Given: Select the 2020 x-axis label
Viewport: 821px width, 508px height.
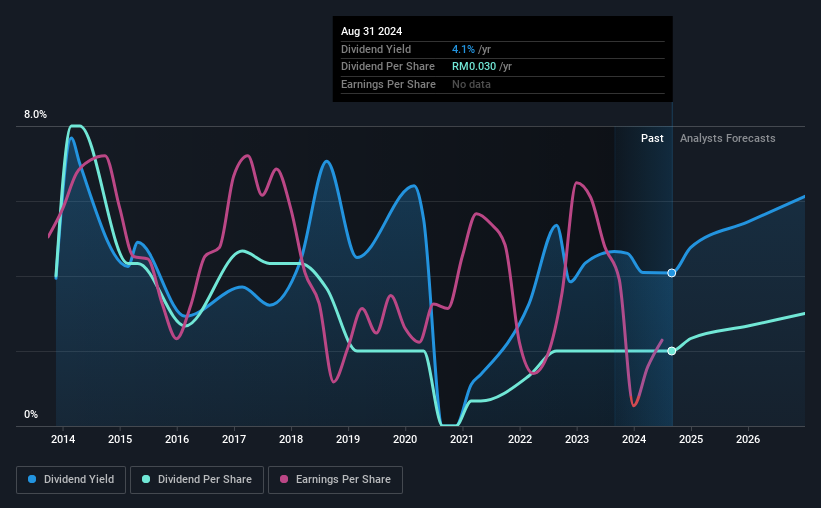Looking at the screenshot, I should [x=405, y=439].
